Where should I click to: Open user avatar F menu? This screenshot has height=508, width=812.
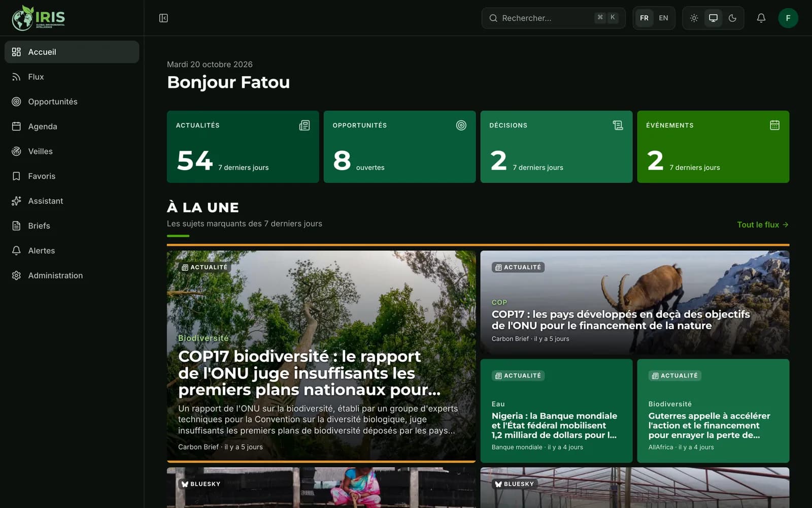(x=788, y=18)
